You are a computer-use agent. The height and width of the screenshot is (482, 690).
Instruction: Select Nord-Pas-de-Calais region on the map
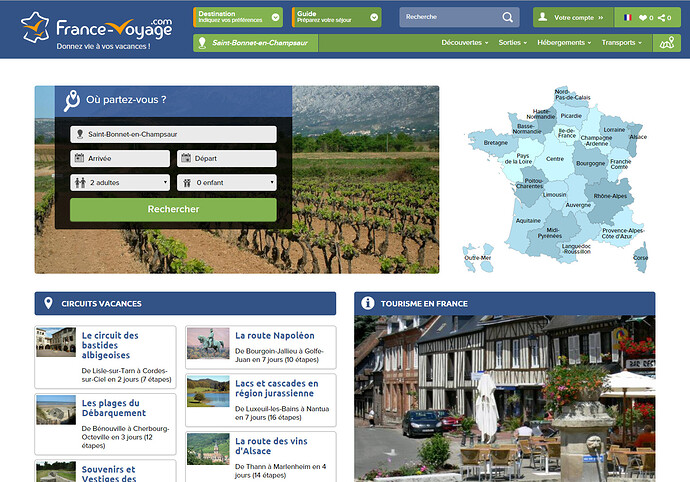[x=573, y=95]
